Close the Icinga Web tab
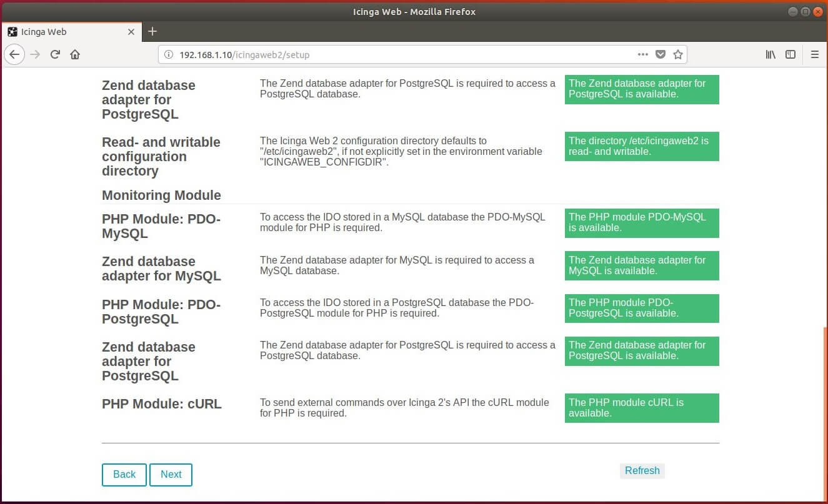The height and width of the screenshot is (504, 828). 131,32
